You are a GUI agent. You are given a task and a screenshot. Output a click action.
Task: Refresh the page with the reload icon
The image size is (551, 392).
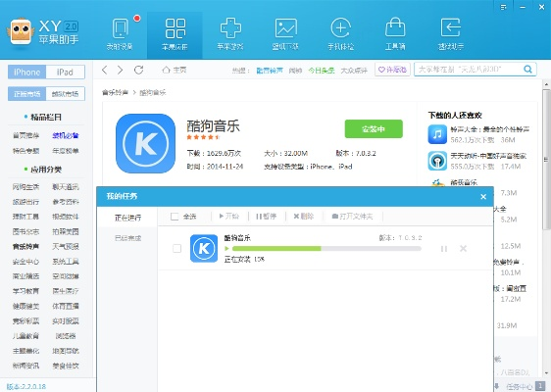click(139, 70)
